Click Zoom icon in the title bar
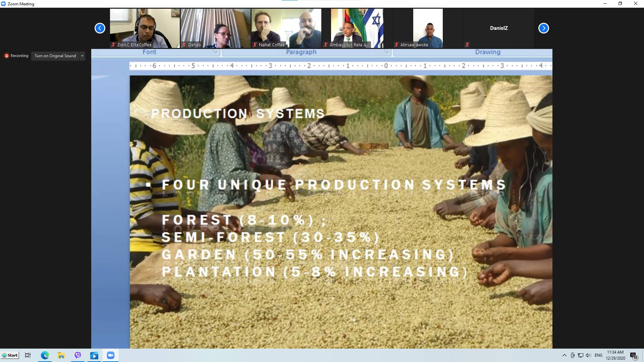 point(3,4)
